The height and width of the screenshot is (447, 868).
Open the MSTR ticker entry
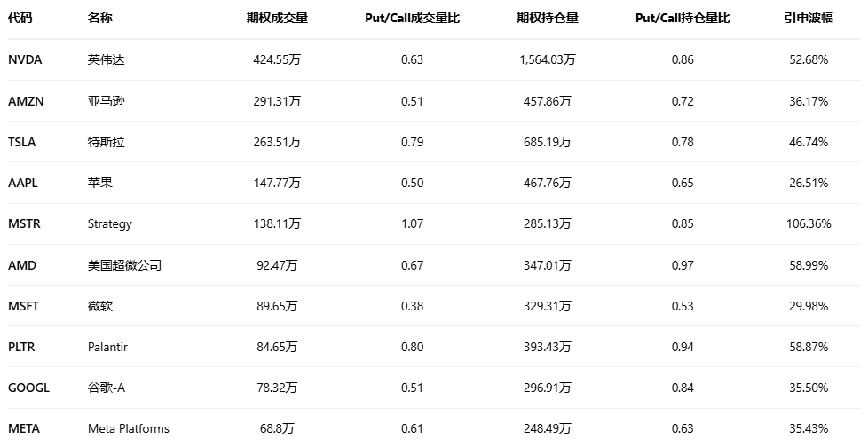24,223
